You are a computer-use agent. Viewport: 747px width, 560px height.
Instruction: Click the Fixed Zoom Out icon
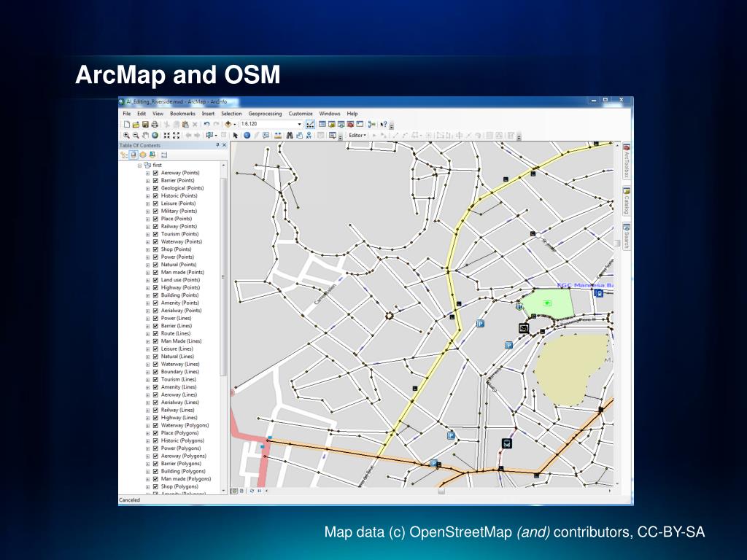(177, 135)
